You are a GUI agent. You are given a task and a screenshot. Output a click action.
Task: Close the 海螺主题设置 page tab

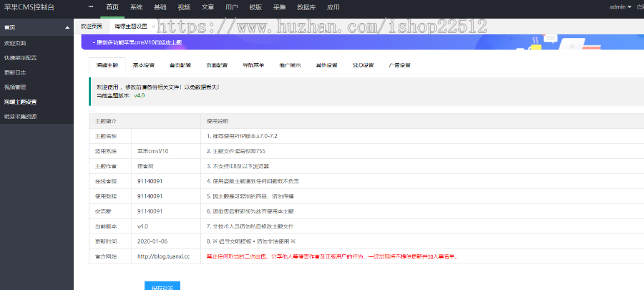[x=152, y=26]
